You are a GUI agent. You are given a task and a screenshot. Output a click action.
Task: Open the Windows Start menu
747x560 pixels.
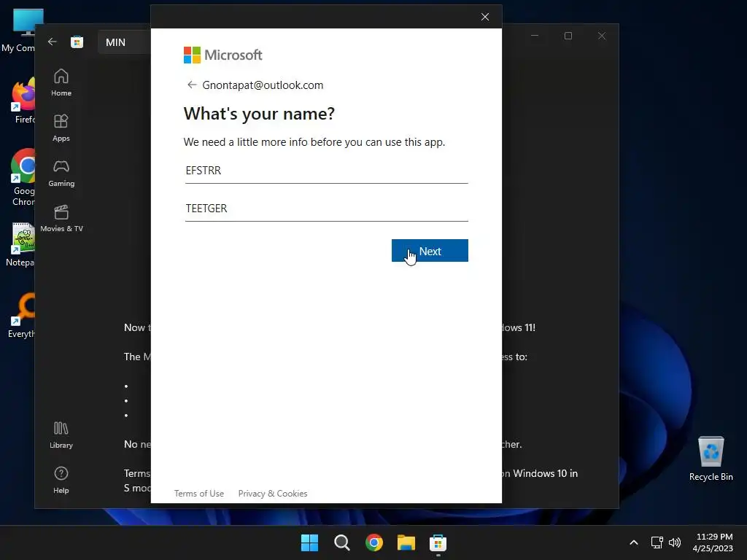click(309, 542)
